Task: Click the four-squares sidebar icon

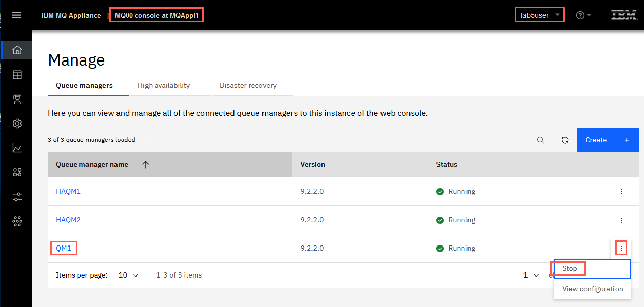Action: coord(17,172)
